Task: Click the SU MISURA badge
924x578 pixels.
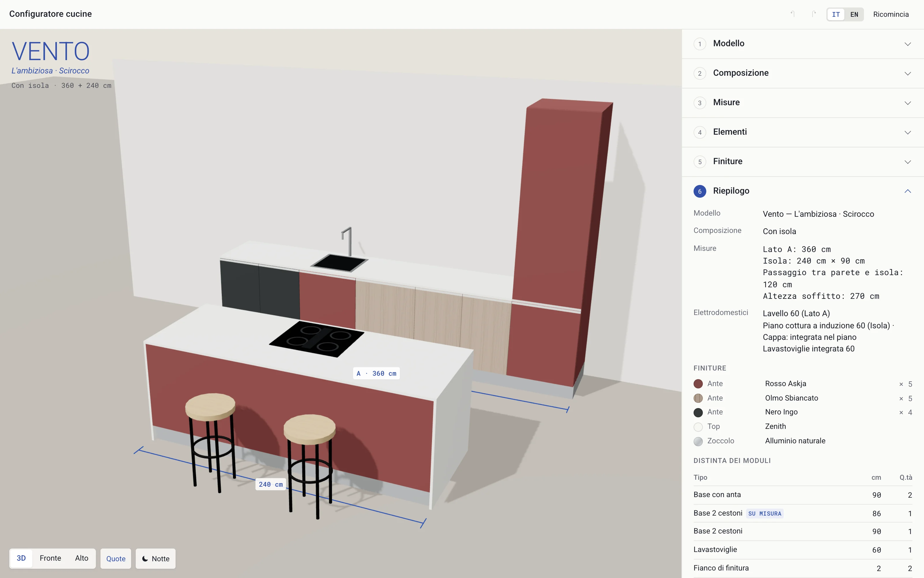Action: (765, 513)
